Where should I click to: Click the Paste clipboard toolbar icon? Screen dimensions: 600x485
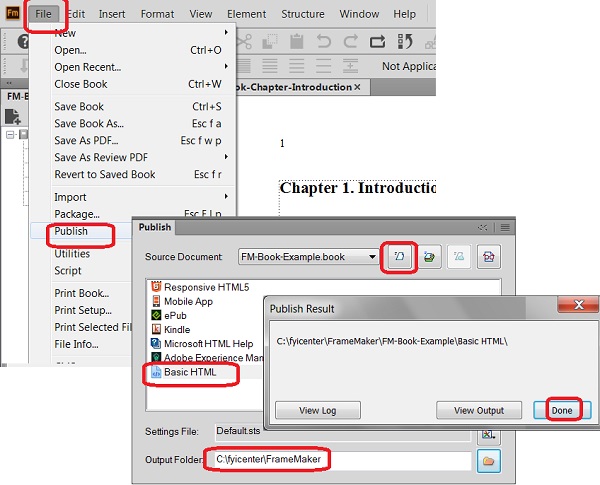(x=297, y=41)
